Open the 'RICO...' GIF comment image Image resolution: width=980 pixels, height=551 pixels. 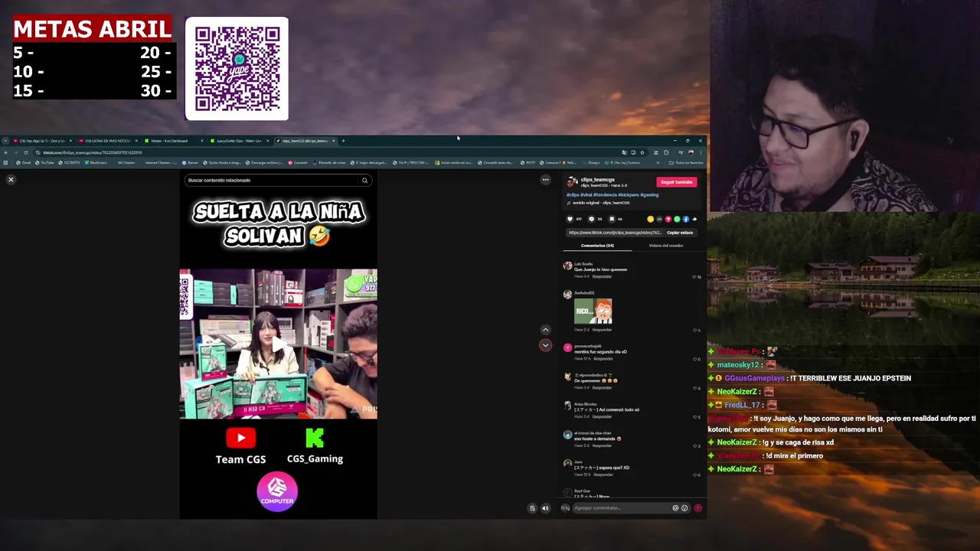point(593,311)
